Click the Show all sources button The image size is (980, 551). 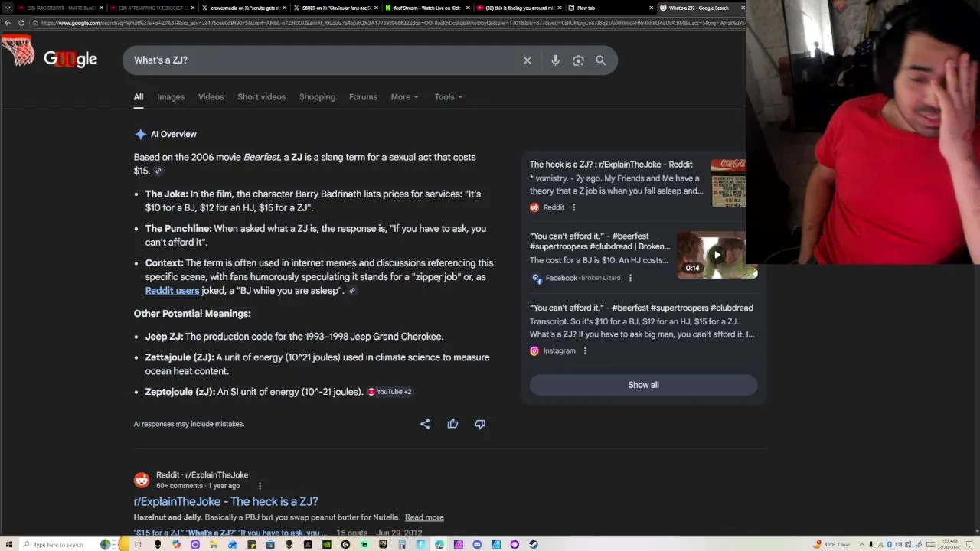(x=643, y=385)
